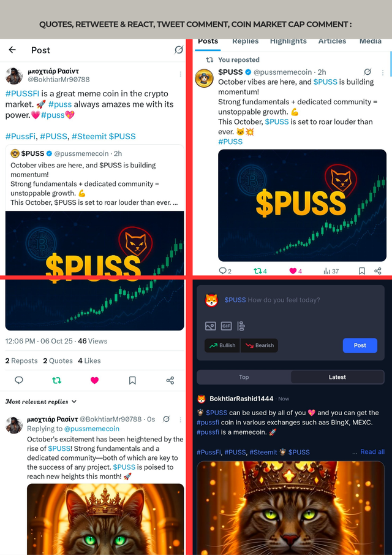Open the Media profile tab

370,41
